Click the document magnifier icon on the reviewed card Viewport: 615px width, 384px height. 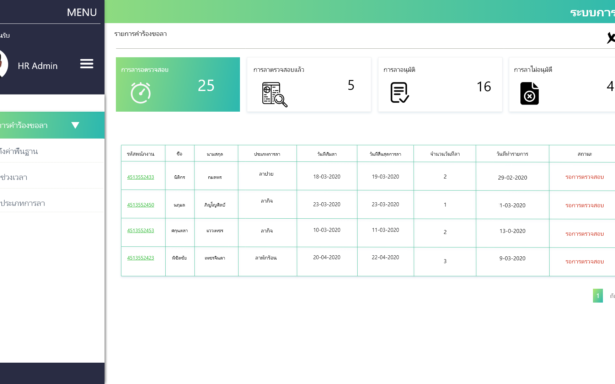coord(274,94)
